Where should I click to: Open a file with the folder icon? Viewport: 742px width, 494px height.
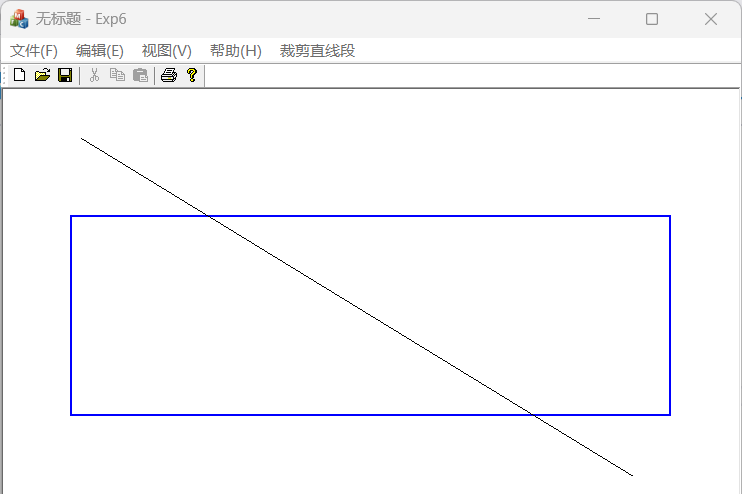tap(42, 75)
